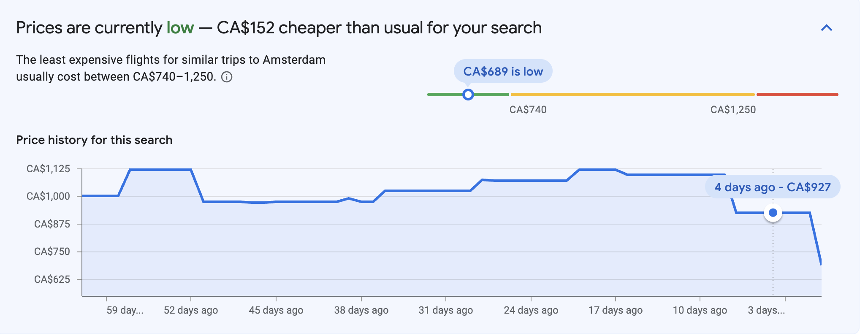Viewport: 868px width, 336px height.
Task: Click the "45 days ago" axis label
Action: pyautogui.click(x=276, y=310)
